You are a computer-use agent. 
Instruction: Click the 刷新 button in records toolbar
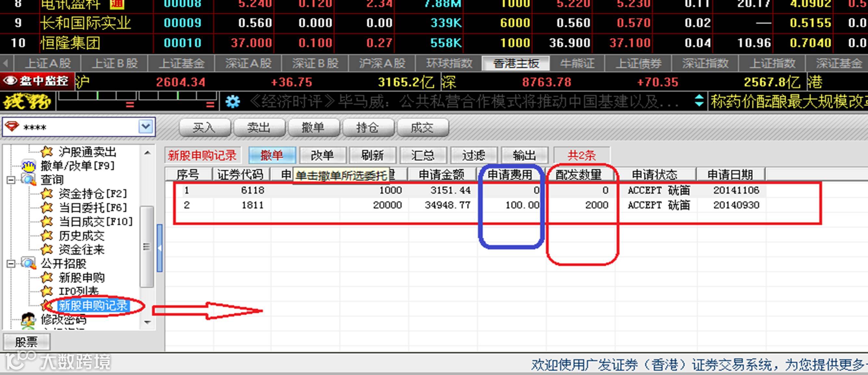click(x=372, y=155)
